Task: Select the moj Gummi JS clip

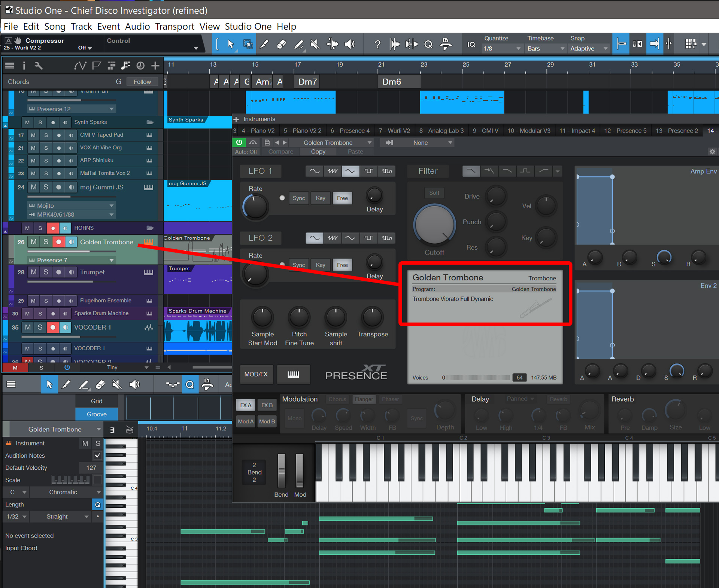Action: coord(198,201)
